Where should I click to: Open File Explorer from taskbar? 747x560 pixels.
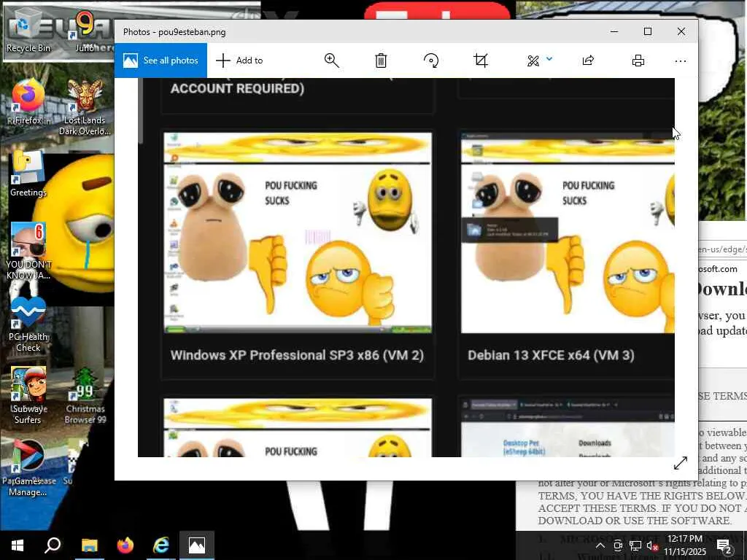[x=89, y=545]
